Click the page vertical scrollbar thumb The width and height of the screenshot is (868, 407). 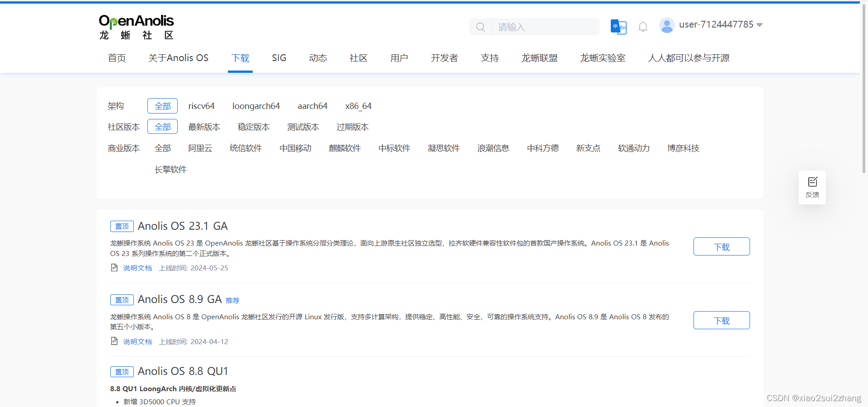coord(863,89)
